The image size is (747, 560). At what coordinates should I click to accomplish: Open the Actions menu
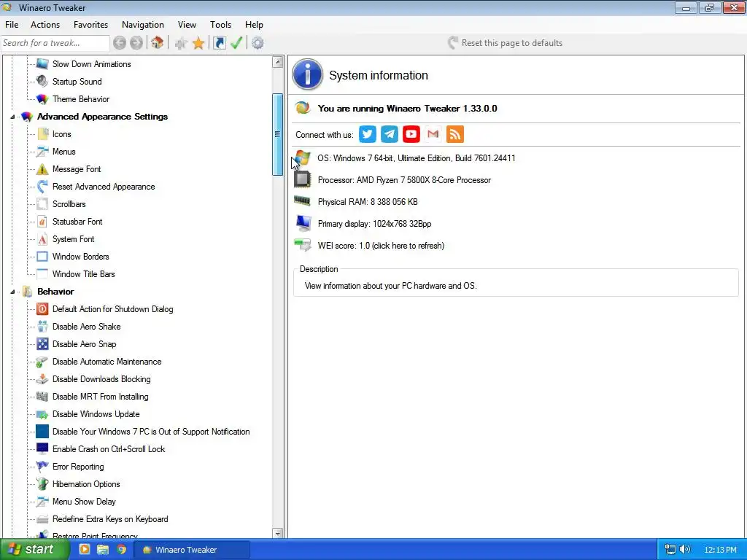coord(45,25)
